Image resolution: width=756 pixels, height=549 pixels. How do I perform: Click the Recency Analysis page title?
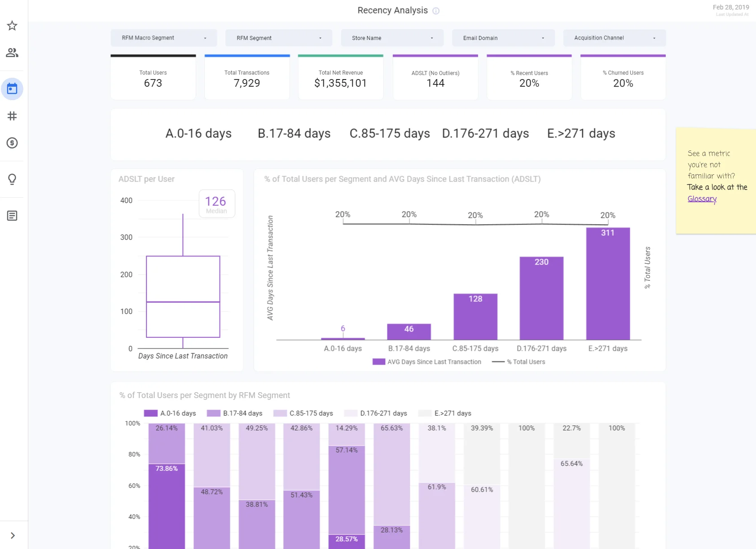tap(392, 10)
